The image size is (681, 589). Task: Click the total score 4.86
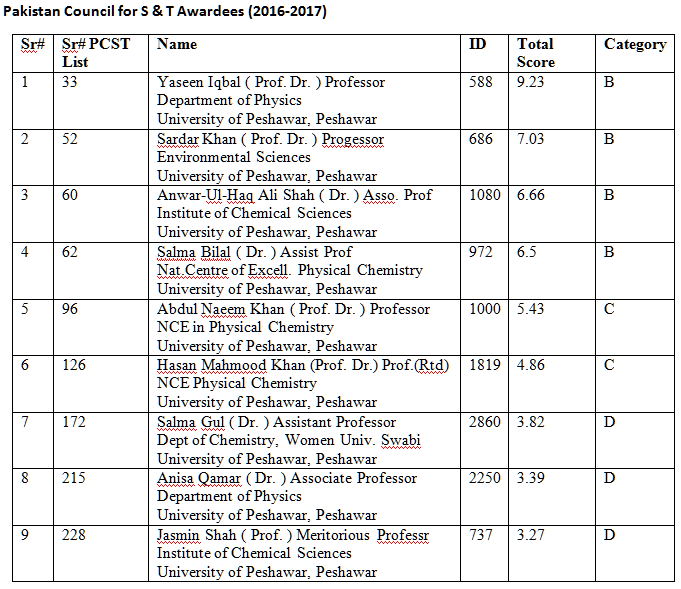[x=530, y=364]
